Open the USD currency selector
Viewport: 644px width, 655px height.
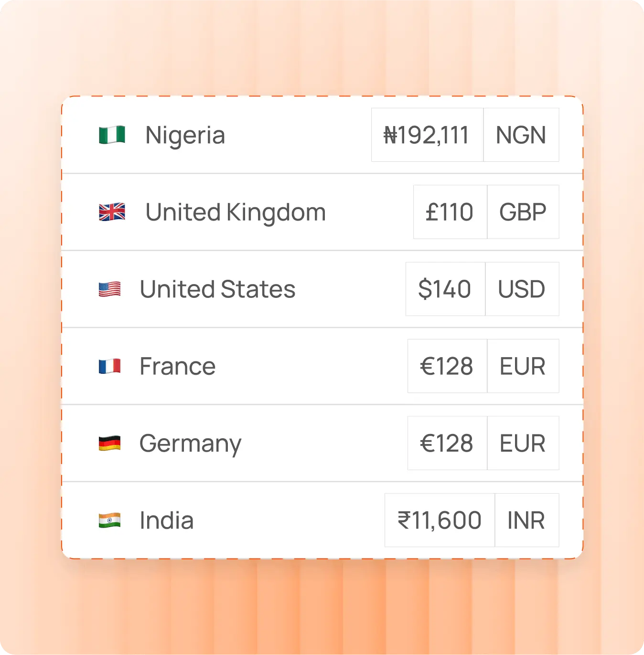click(522, 289)
